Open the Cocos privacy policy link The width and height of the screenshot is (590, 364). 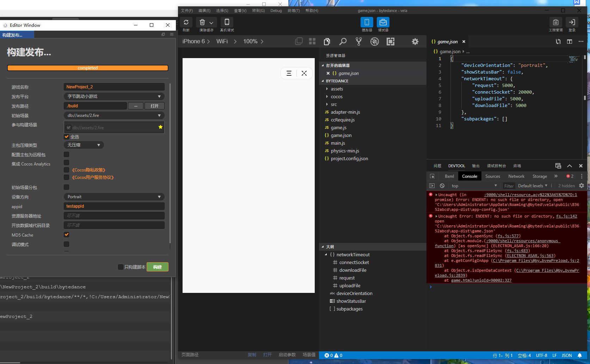(x=88, y=170)
